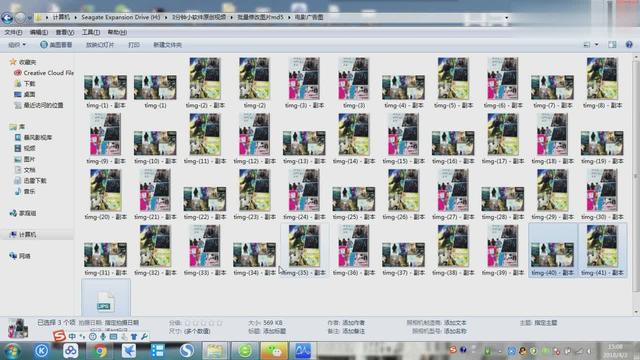Set rating to one star in details pane
This screenshot has width=640, height=360.
(x=188, y=323)
